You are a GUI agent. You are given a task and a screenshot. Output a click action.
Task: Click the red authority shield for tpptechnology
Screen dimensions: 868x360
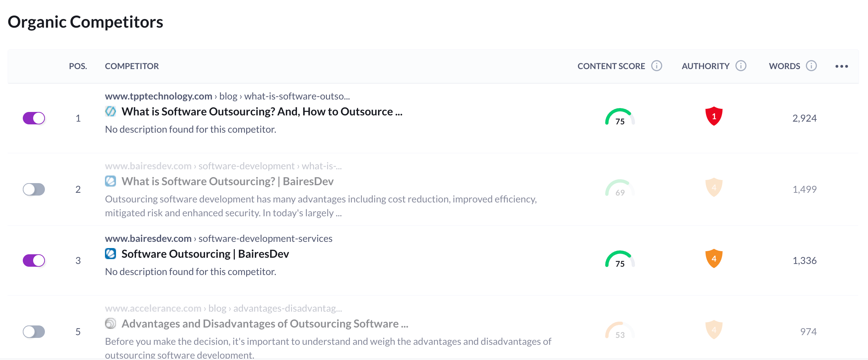click(714, 116)
